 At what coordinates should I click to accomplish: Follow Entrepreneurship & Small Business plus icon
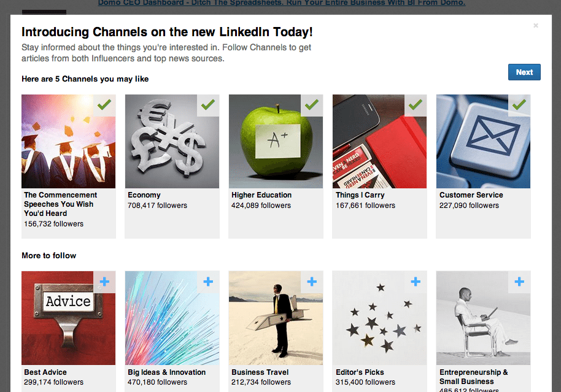tap(519, 282)
